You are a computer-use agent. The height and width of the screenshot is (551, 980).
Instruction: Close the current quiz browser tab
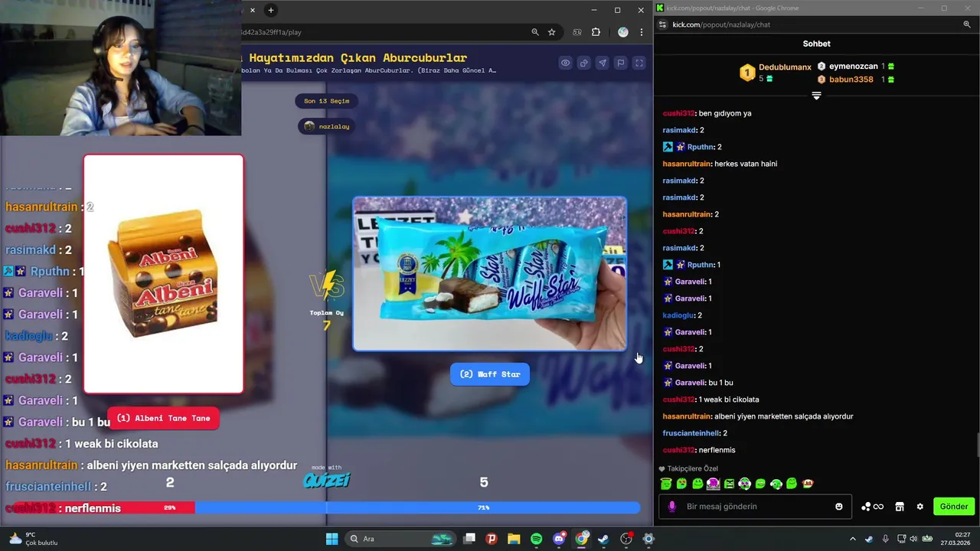pyautogui.click(x=253, y=10)
